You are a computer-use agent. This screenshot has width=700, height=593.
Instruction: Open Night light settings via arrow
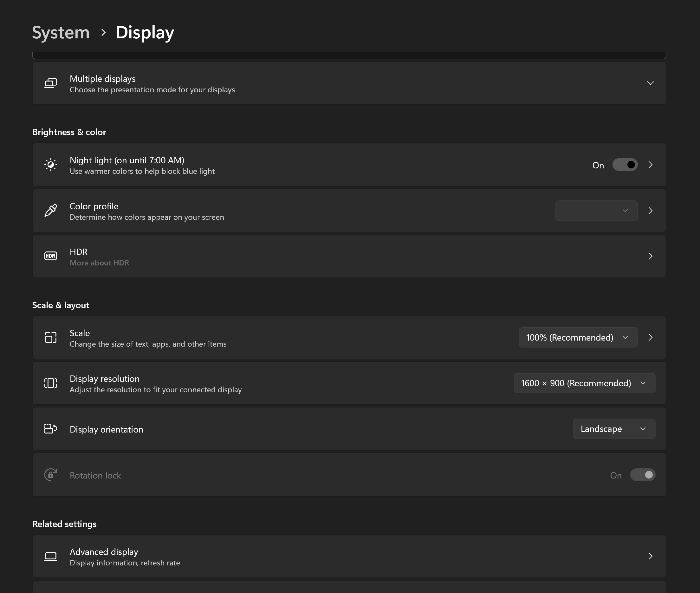point(650,165)
